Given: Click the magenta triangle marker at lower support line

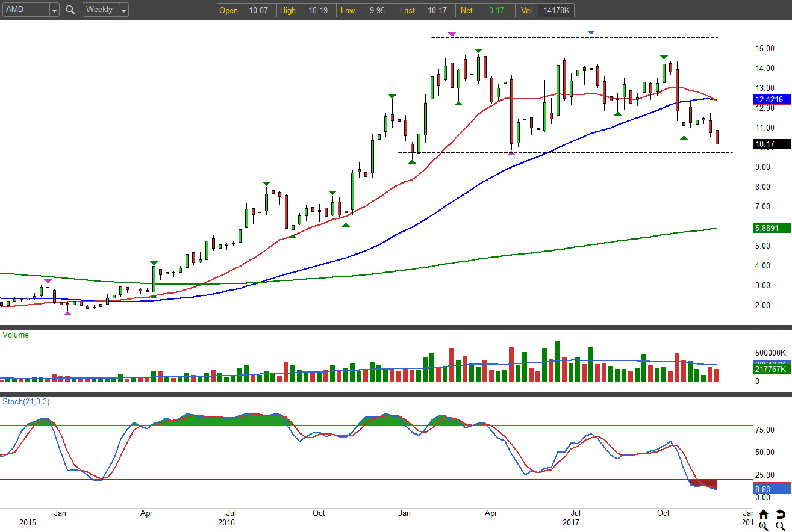Looking at the screenshot, I should [511, 153].
